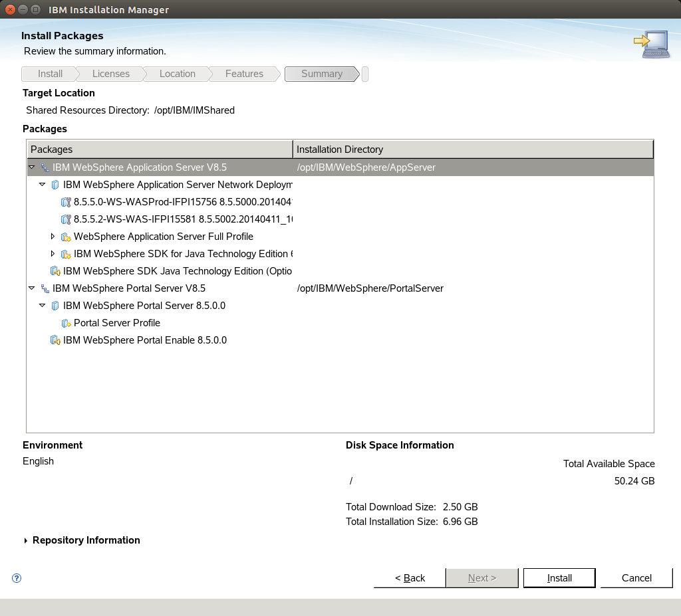681x616 pixels.
Task: Select the 8.5.5.2-WS-WAS-IFPI15581 fix row
Action: click(340, 219)
